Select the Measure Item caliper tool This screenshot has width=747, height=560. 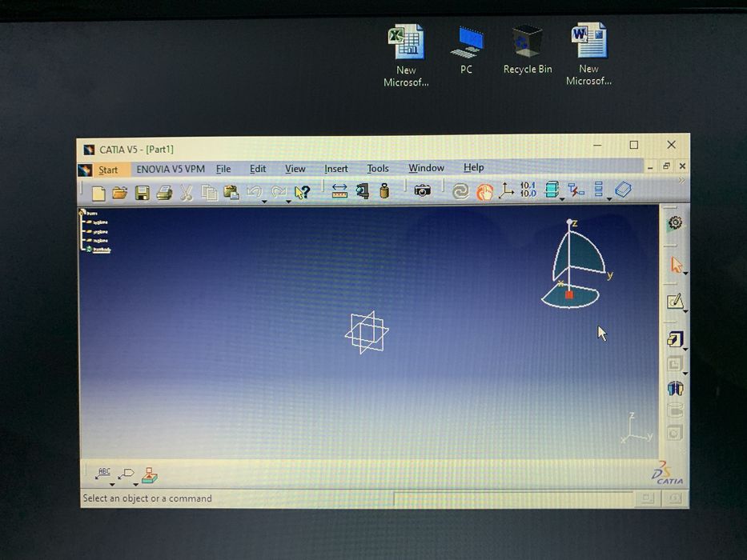point(363,191)
